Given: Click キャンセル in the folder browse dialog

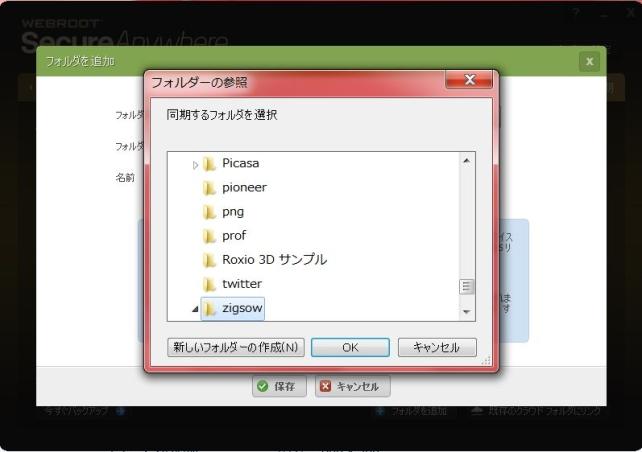Looking at the screenshot, I should pyautogui.click(x=437, y=347).
